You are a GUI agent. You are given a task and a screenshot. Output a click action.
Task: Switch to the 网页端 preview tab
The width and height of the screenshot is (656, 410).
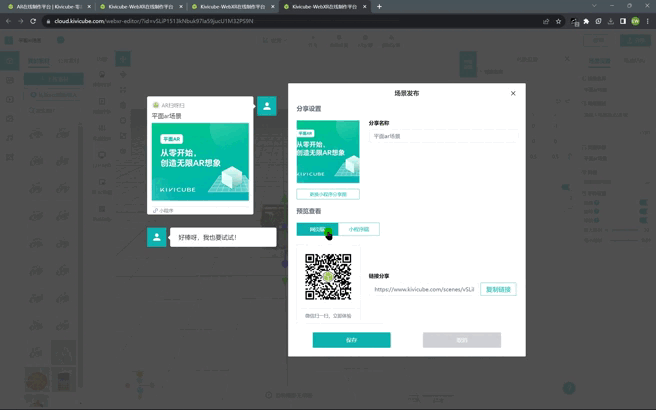pos(317,229)
